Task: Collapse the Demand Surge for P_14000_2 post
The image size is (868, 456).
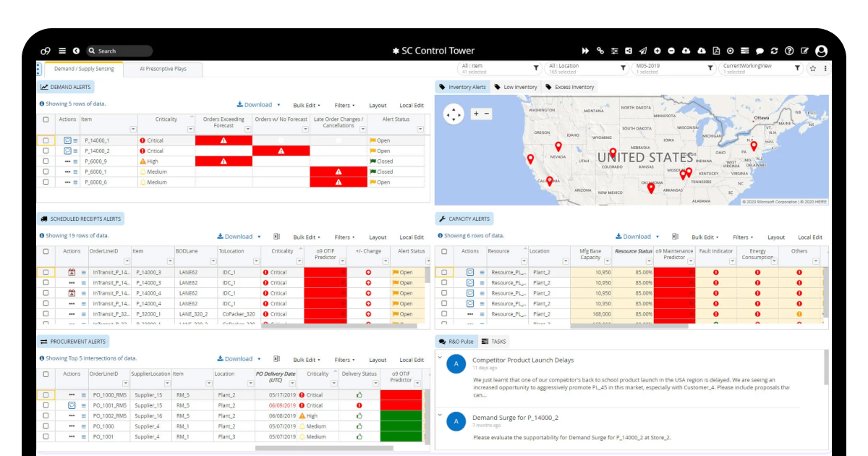Action: tap(438, 414)
